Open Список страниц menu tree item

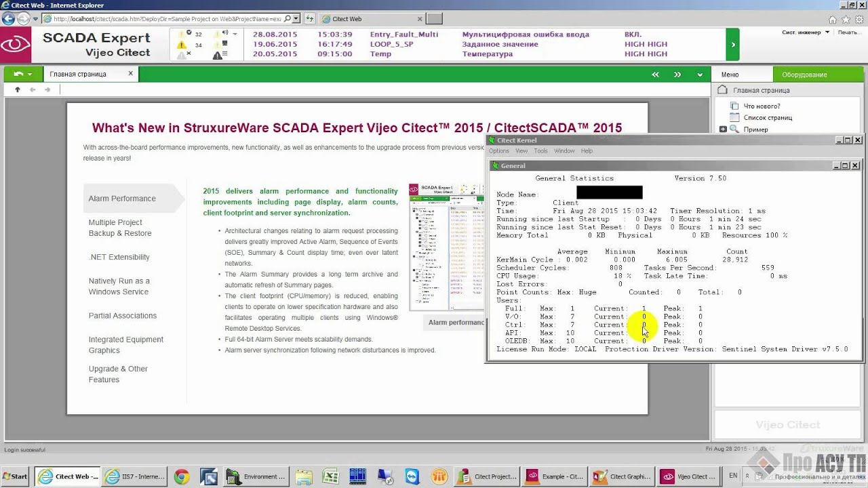(x=768, y=118)
